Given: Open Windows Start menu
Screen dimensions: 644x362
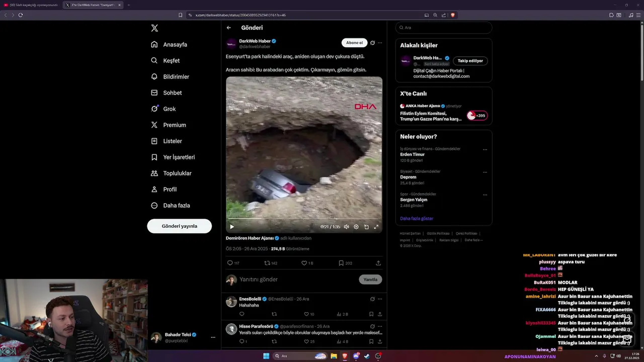Looking at the screenshot, I should (266, 356).
